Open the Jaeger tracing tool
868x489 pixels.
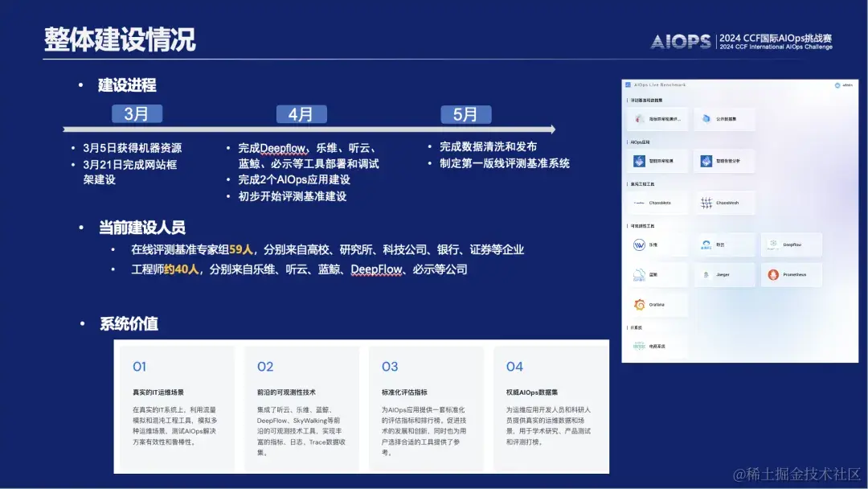706,274
